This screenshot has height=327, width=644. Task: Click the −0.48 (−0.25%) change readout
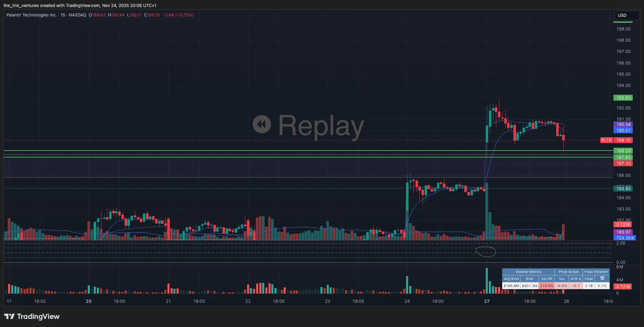[x=178, y=15]
